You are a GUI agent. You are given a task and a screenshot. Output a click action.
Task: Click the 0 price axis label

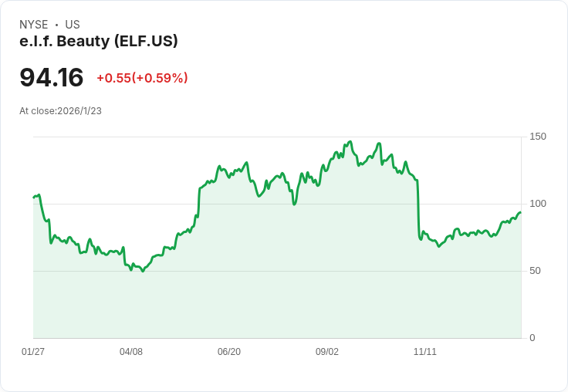pyautogui.click(x=532, y=338)
